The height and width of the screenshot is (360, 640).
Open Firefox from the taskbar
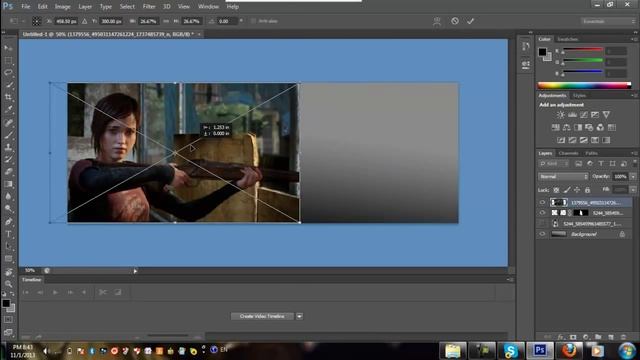pyautogui.click(x=569, y=351)
